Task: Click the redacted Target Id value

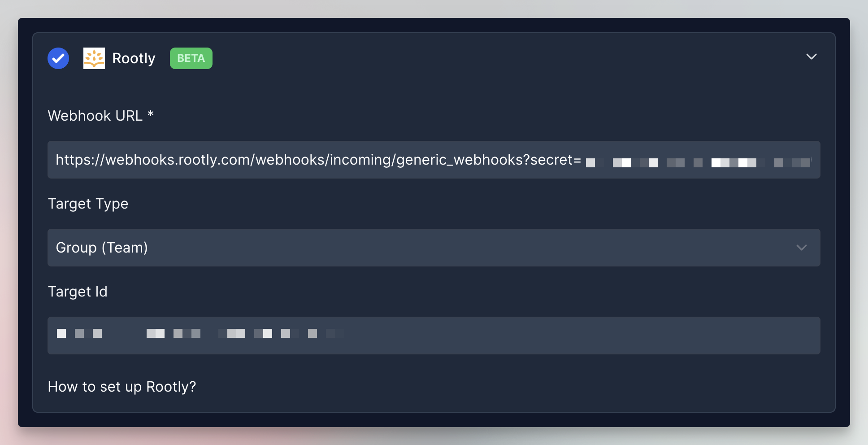Action: [x=200, y=333]
